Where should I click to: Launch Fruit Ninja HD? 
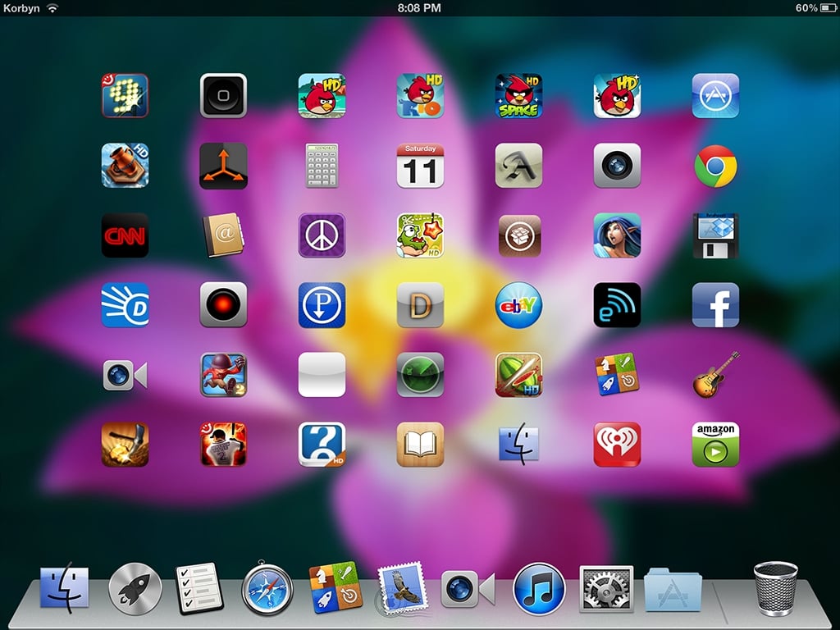518,374
